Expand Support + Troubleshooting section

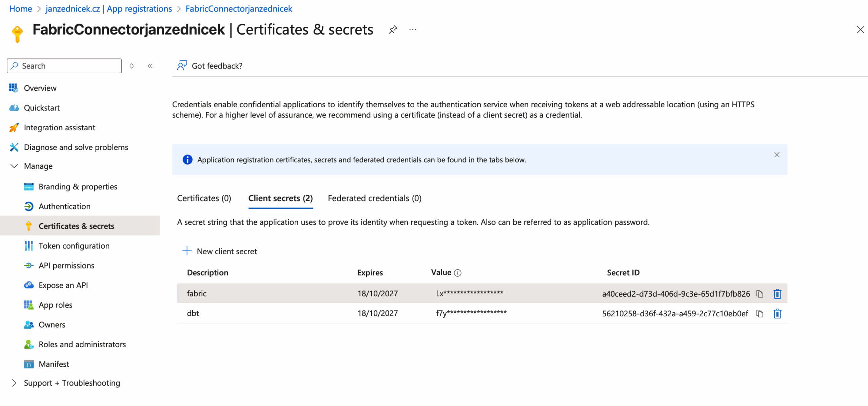tap(14, 383)
